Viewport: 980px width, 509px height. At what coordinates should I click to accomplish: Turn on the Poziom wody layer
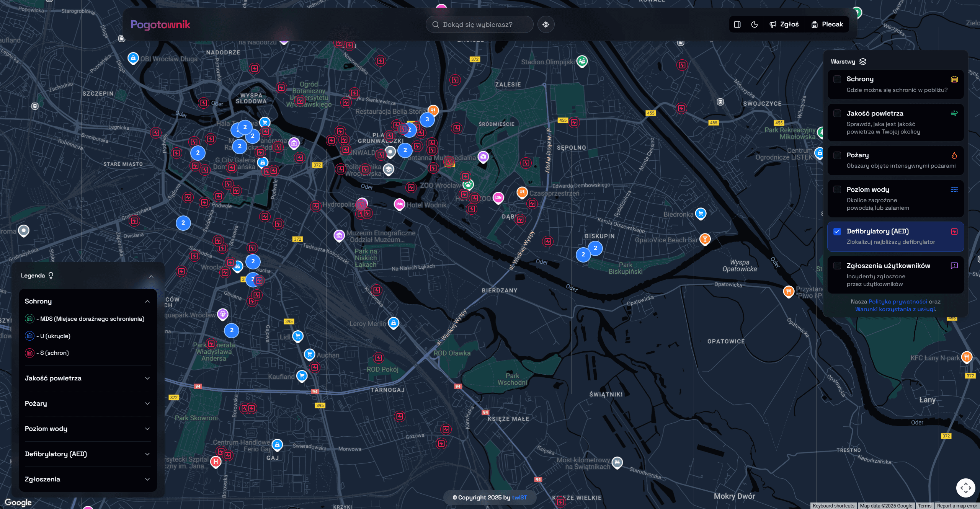837,189
